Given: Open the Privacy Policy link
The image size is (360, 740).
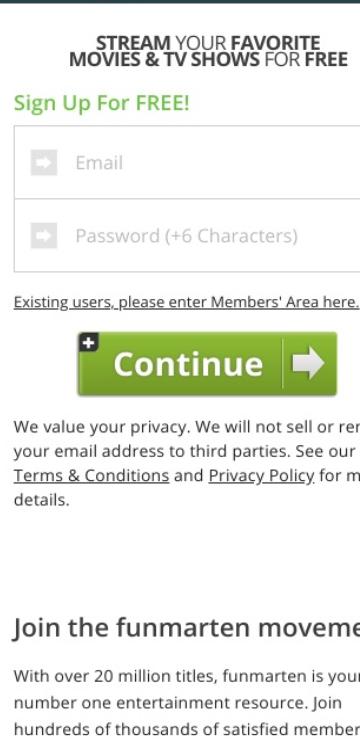Looking at the screenshot, I should (x=261, y=476).
